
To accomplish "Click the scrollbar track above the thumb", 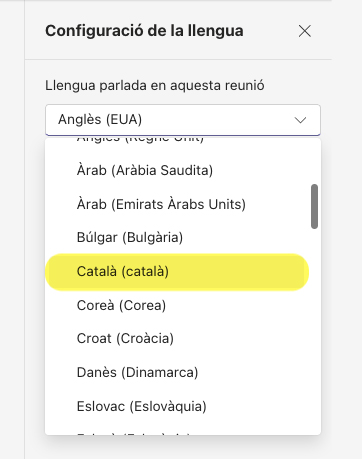I will [314, 162].
